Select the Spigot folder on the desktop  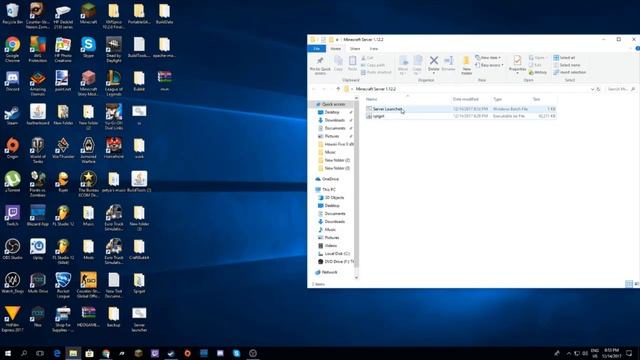(x=139, y=283)
